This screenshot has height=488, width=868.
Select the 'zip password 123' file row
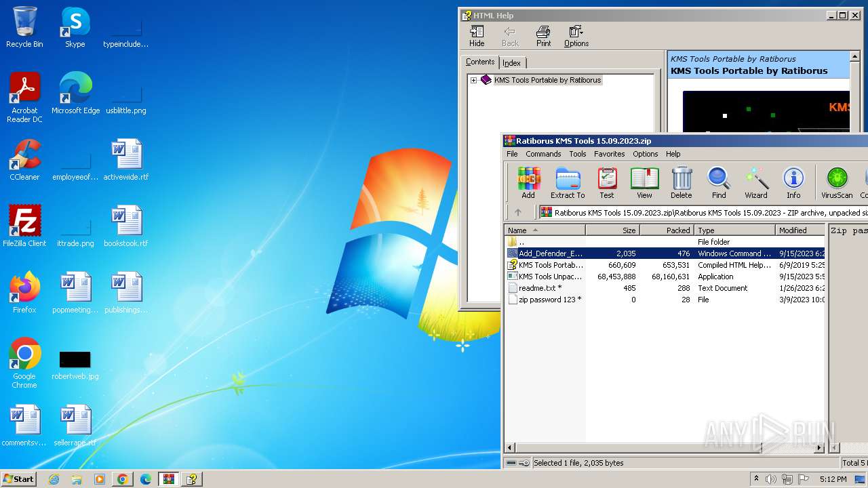coord(665,300)
